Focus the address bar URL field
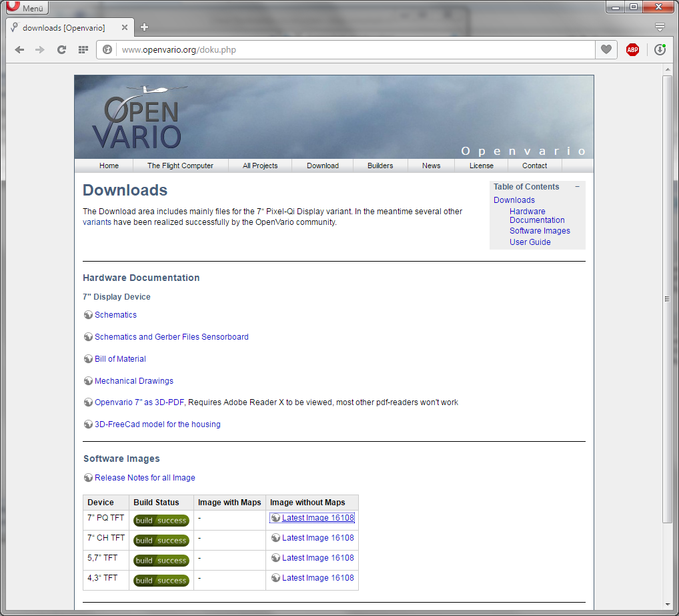Viewport: 679px width, 616px height. click(355, 50)
